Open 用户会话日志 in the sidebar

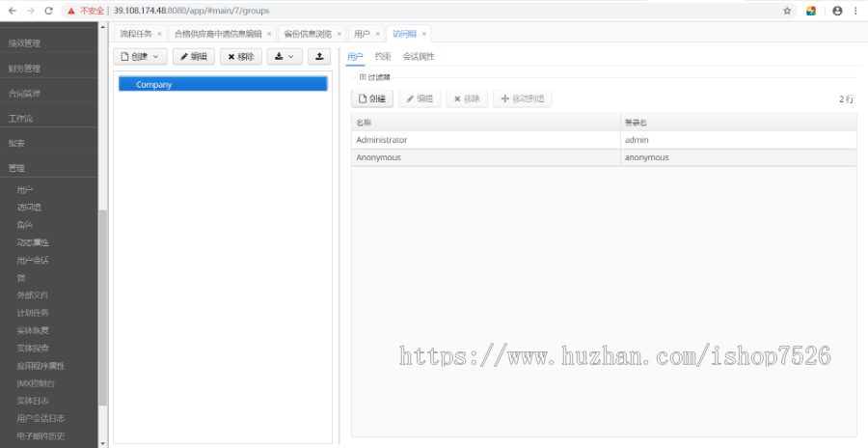[x=41, y=419]
